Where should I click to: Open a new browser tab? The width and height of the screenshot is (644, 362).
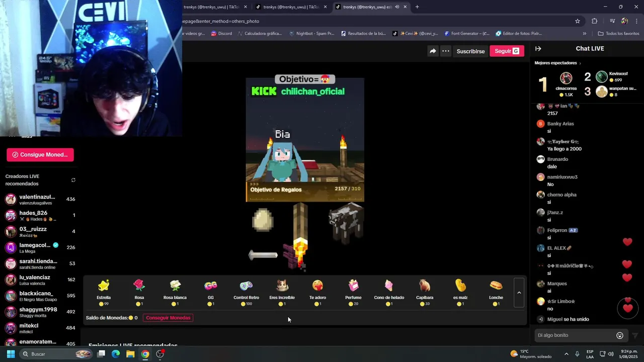(x=417, y=7)
